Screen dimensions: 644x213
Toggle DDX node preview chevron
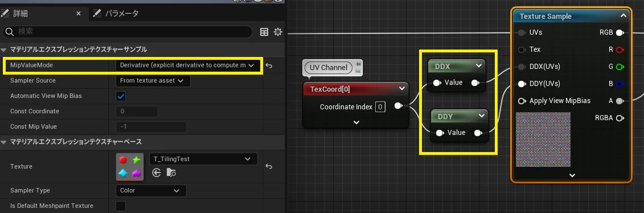click(478, 65)
